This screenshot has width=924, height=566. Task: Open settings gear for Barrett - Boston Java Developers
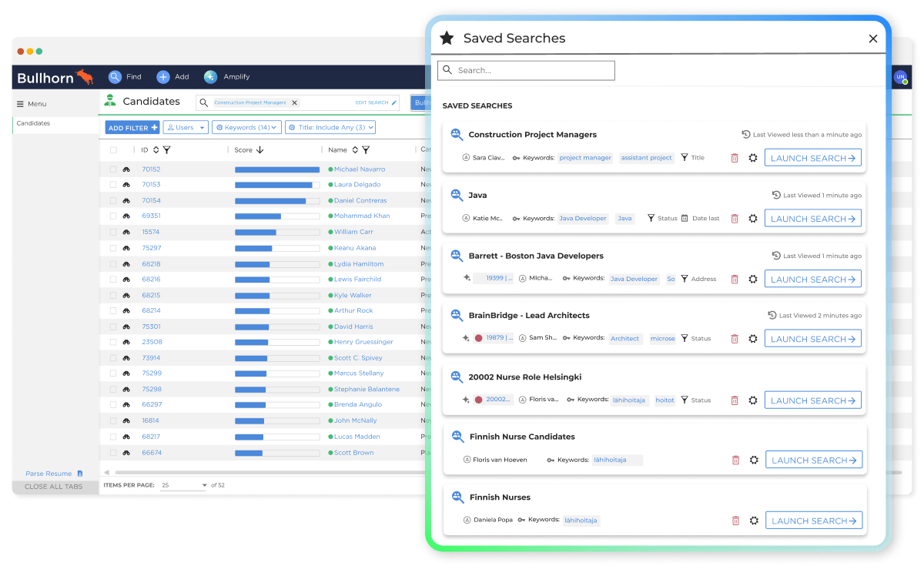pos(753,280)
